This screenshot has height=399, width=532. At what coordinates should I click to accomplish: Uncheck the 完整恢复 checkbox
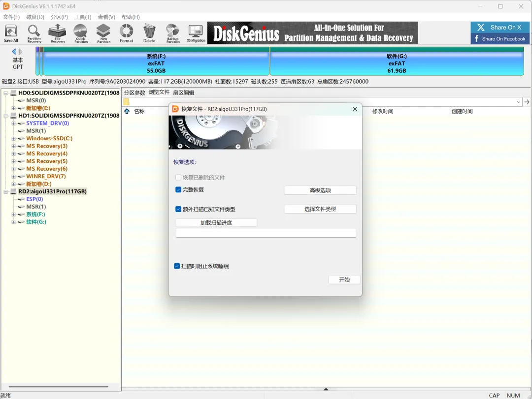pos(178,189)
